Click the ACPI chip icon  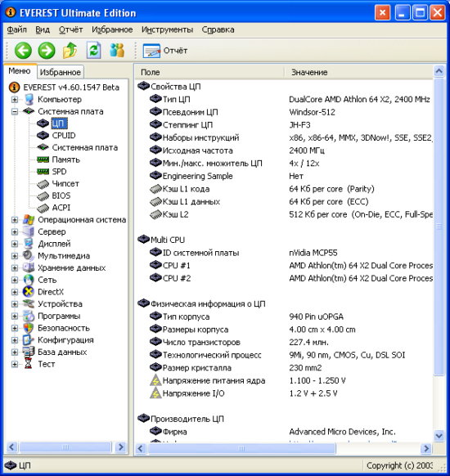(43, 208)
